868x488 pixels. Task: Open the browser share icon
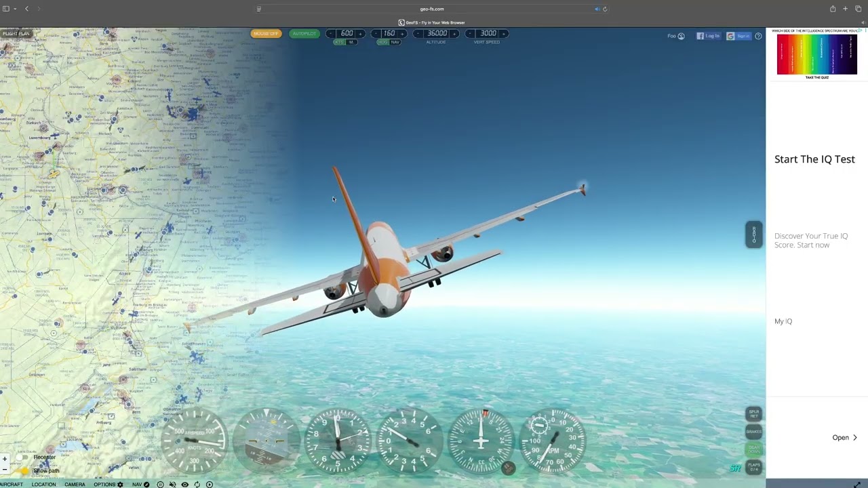[833, 9]
